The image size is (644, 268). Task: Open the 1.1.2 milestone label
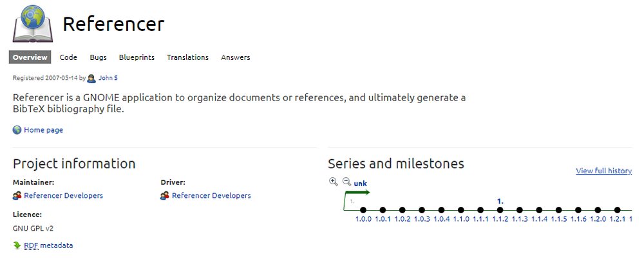(x=500, y=219)
